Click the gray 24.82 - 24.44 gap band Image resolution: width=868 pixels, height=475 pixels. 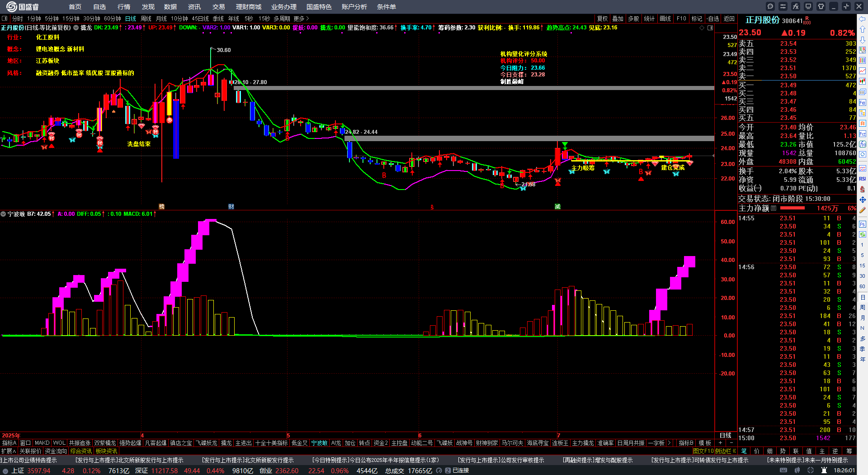click(529, 138)
